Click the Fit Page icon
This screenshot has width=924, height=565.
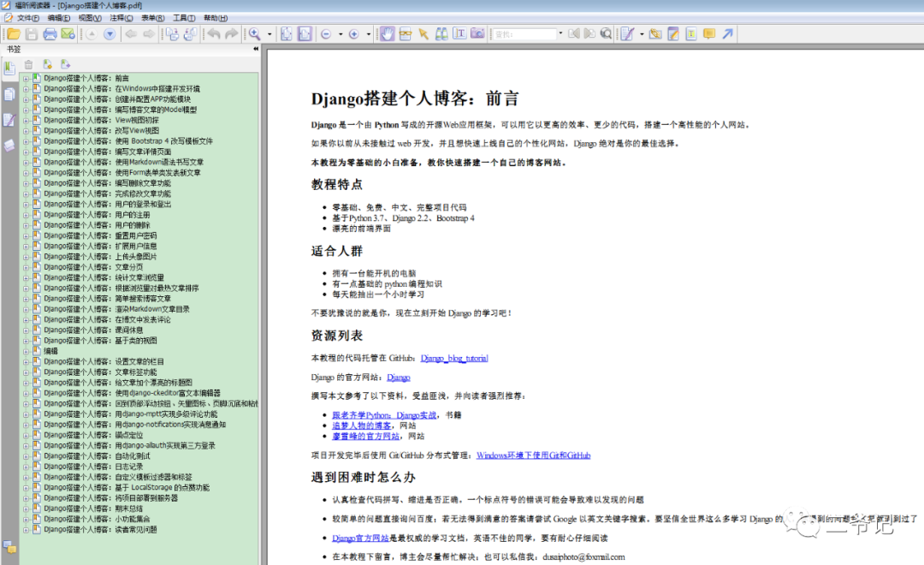287,34
